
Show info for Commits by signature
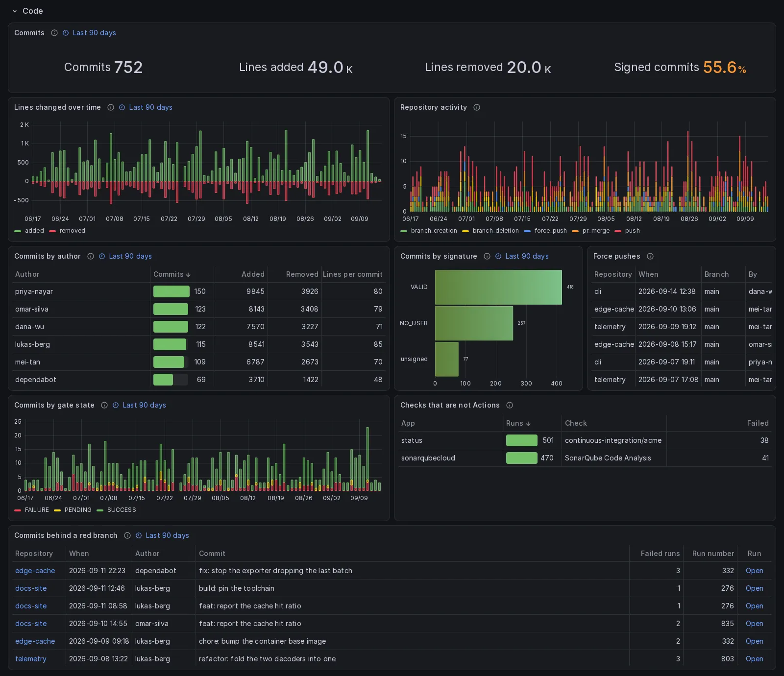[487, 256]
